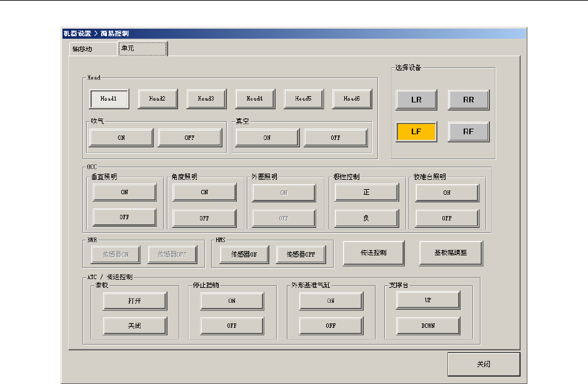588x384 pixels.
Task: Choose the highlighted LF device
Action: [x=416, y=132]
